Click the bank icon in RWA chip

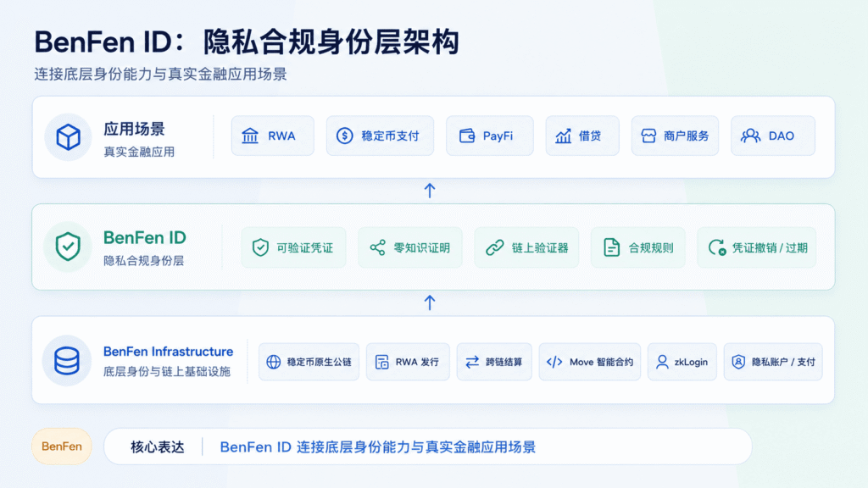(x=250, y=136)
